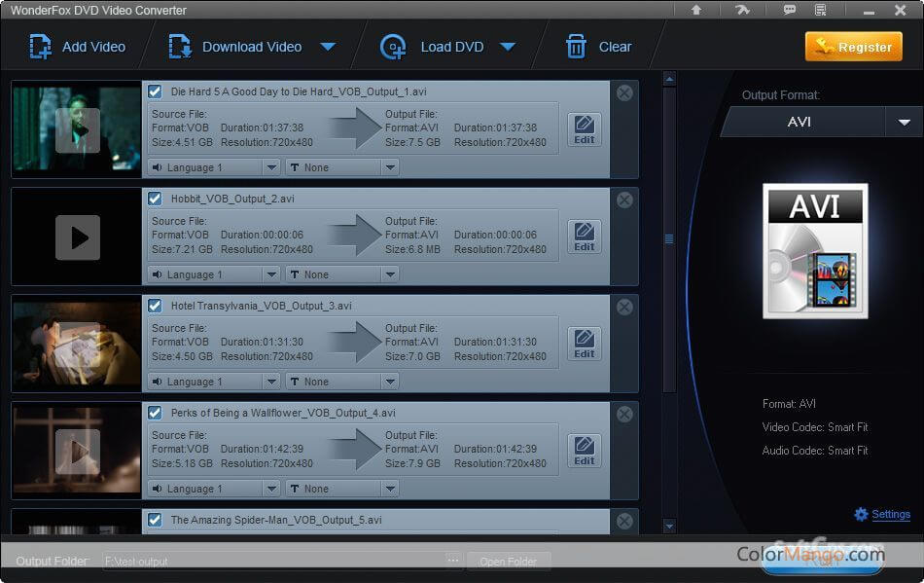The image size is (924, 583).
Task: Edit the Hobbit_VOB_Output_2 video
Action: click(x=584, y=235)
